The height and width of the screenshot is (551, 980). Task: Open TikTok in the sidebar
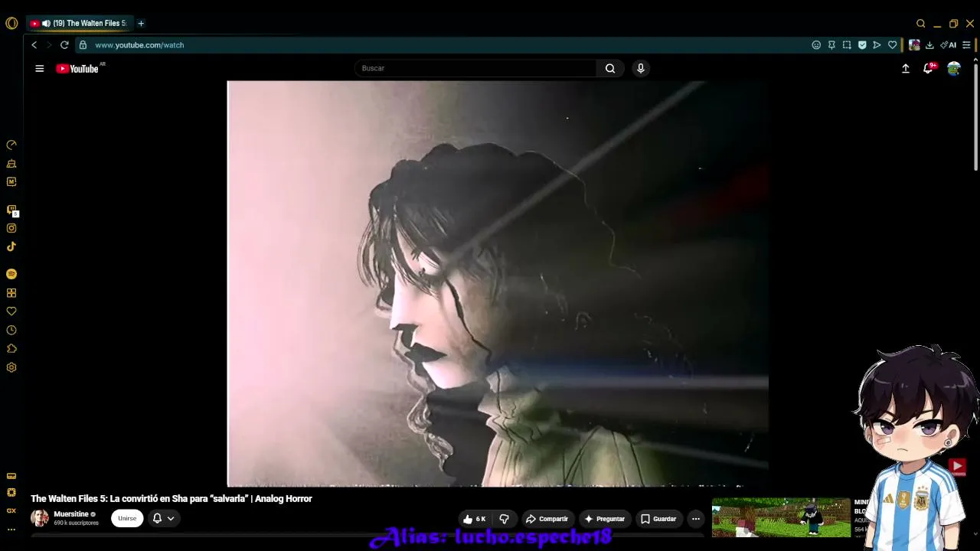point(11,246)
